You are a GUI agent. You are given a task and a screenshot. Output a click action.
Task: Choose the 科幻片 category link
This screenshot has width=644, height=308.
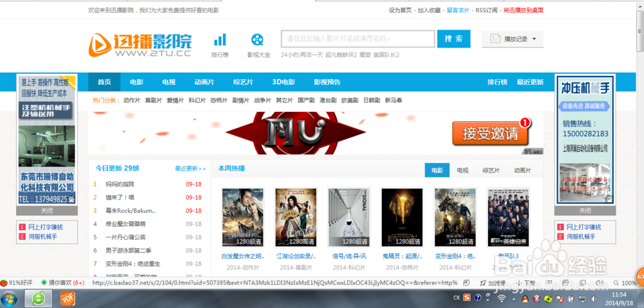(x=197, y=100)
